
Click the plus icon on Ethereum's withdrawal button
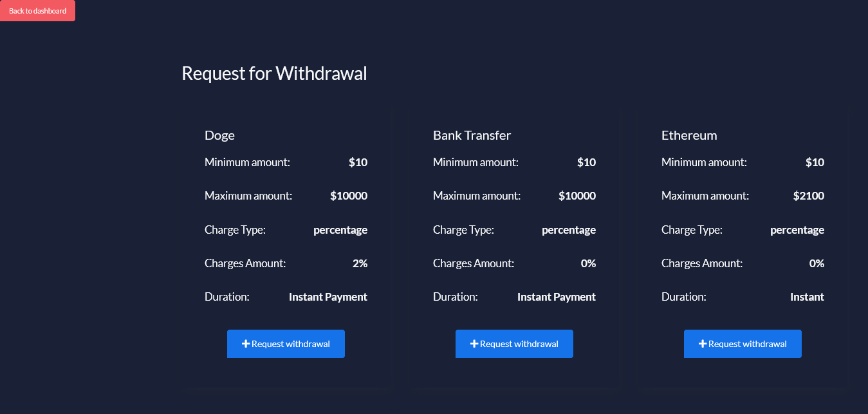(703, 344)
